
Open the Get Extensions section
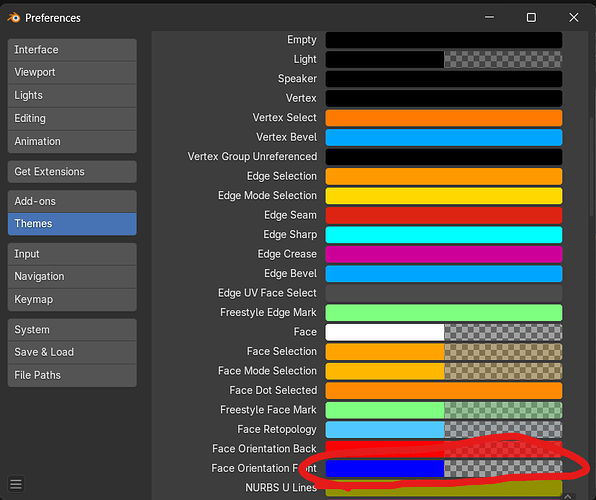point(72,172)
